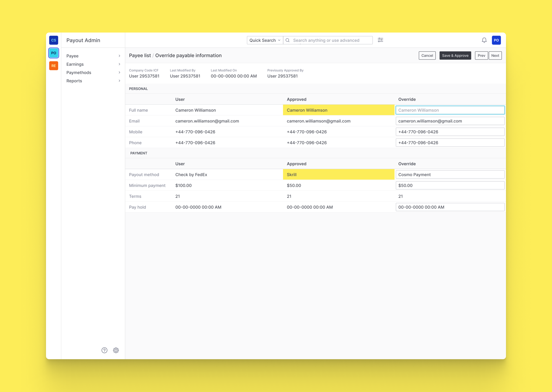Expand the Payee menu chevron

[119, 56]
